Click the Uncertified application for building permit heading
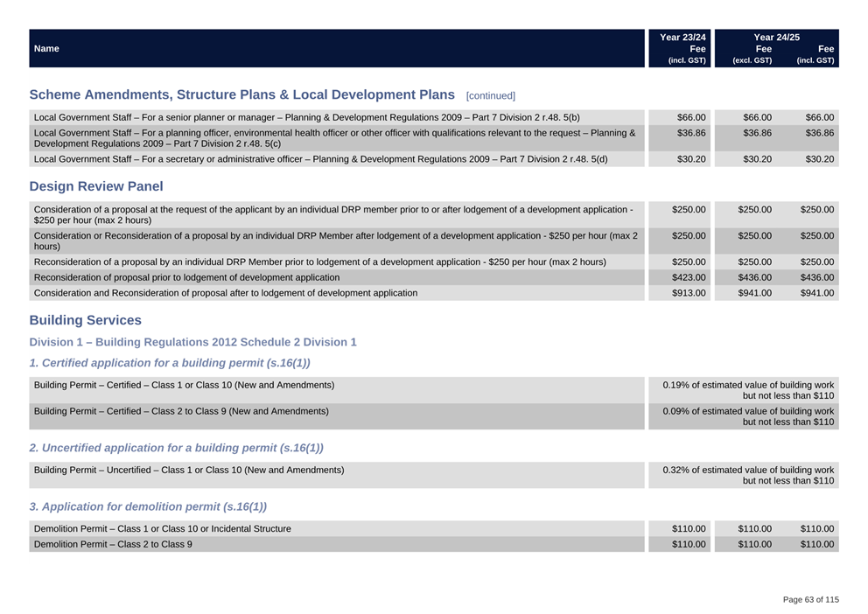 (x=176, y=448)
